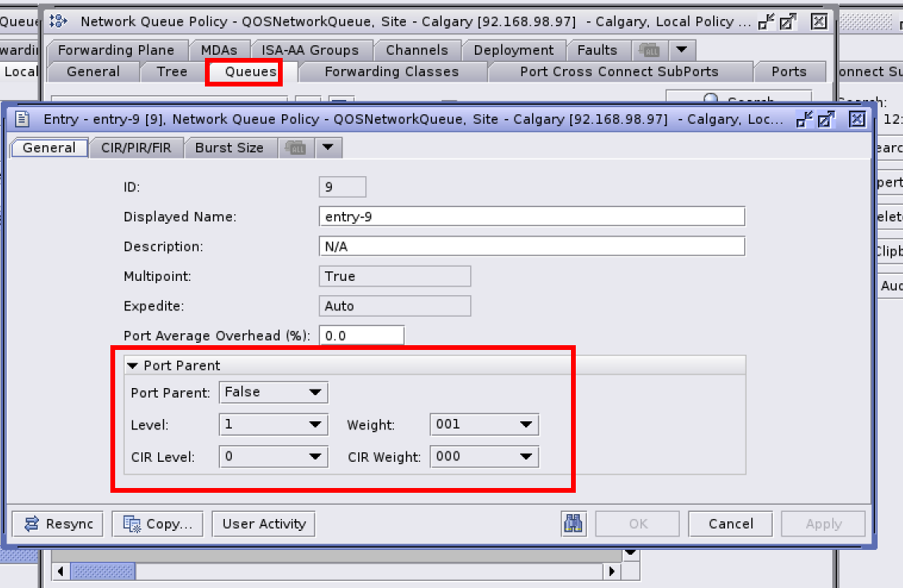Click the ALL tabs icon in entry dialog
This screenshot has height=588, width=903.
pos(295,148)
